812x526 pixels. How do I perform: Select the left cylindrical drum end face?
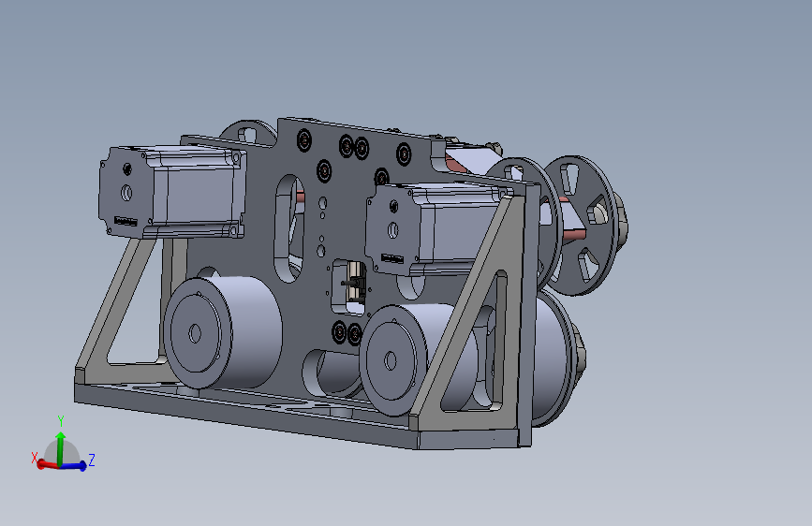tap(195, 334)
